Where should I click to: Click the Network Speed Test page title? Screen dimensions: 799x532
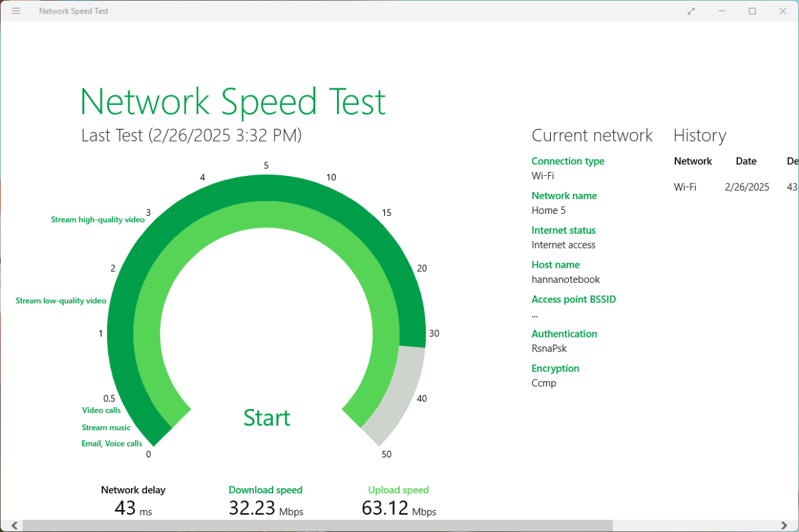click(x=233, y=101)
